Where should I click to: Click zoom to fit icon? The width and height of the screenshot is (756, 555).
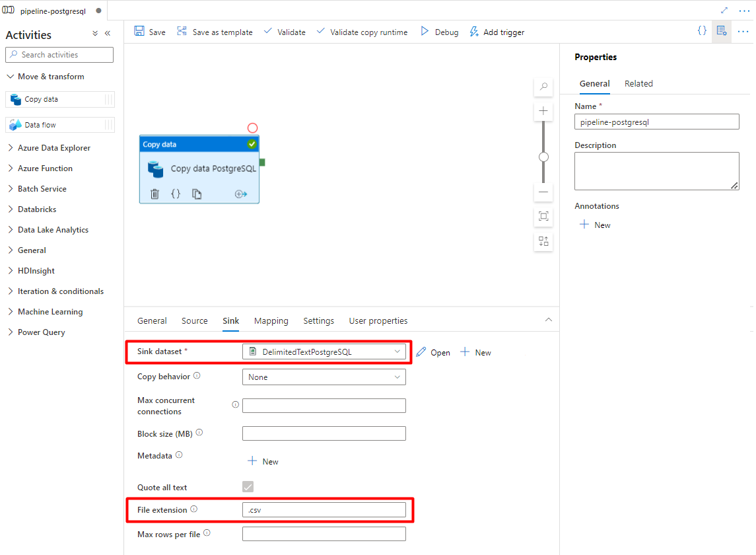click(x=543, y=216)
